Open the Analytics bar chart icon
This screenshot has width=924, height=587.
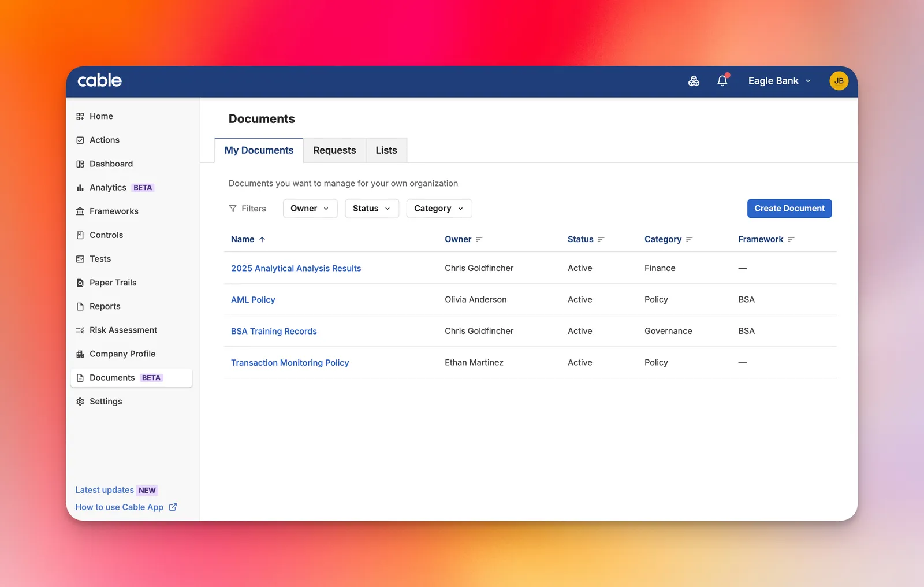80,188
